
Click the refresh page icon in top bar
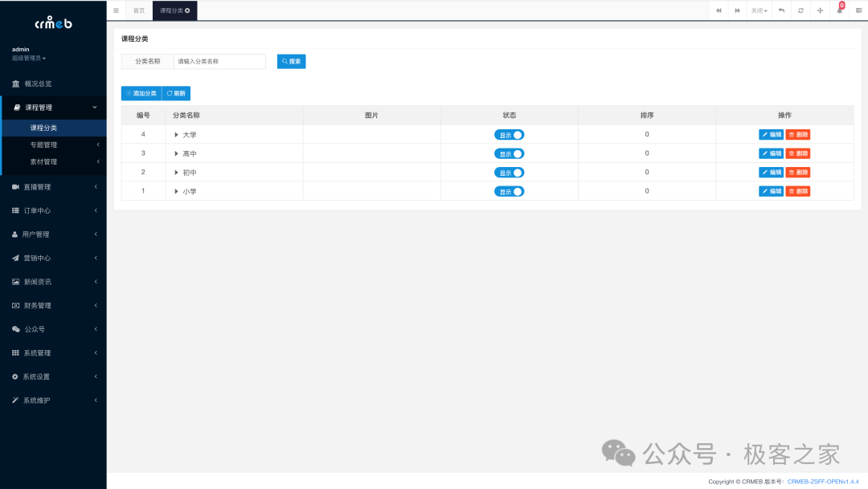coord(800,10)
